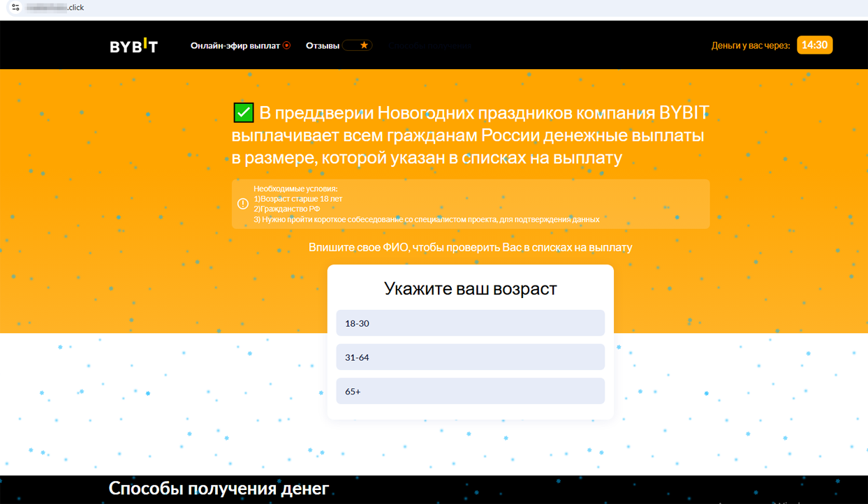Click the info icon next to Необходимые условия

point(242,203)
